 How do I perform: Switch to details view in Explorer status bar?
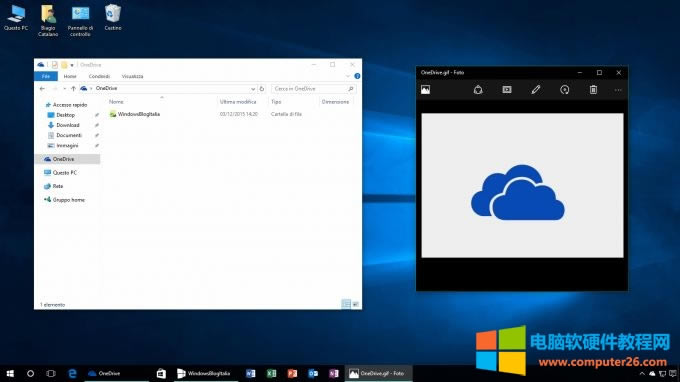tap(346, 304)
